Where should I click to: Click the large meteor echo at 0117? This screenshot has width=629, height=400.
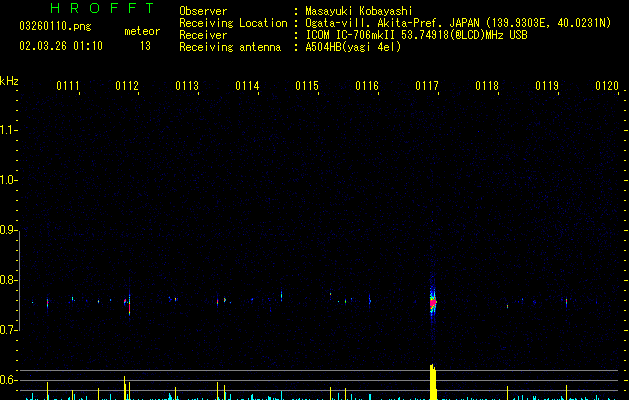pyautogui.click(x=433, y=302)
